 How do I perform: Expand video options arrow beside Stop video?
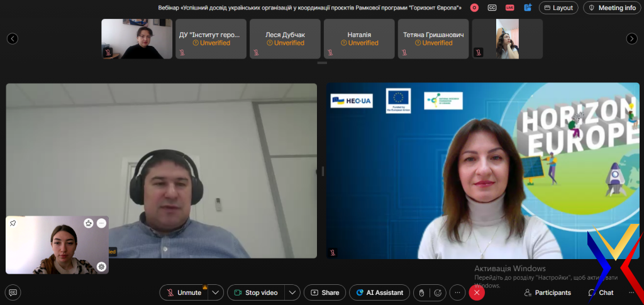[x=292, y=292]
